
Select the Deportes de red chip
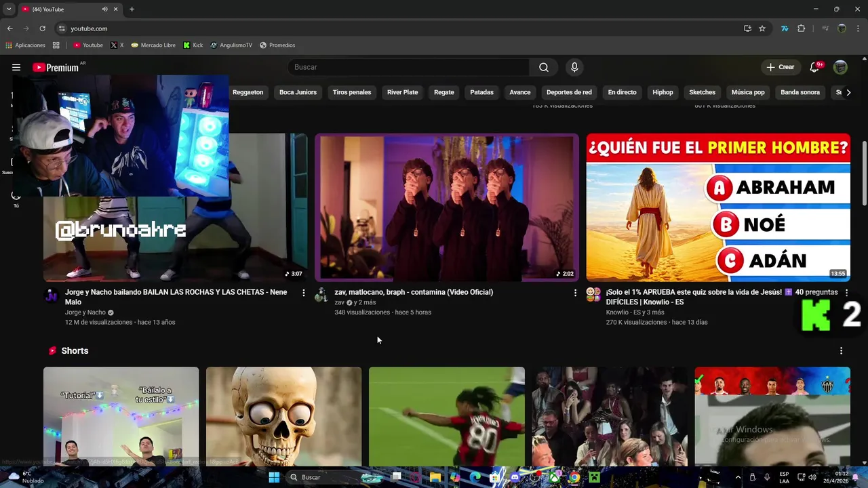pos(569,92)
